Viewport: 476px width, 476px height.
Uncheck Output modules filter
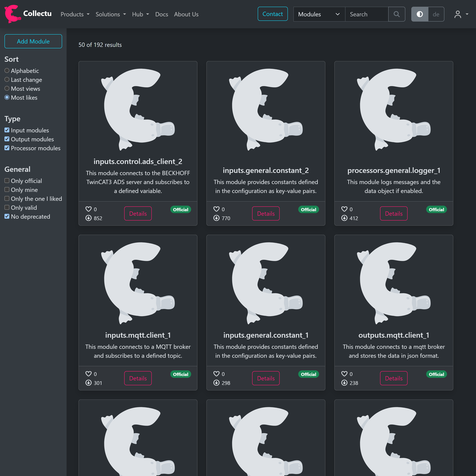[7, 139]
